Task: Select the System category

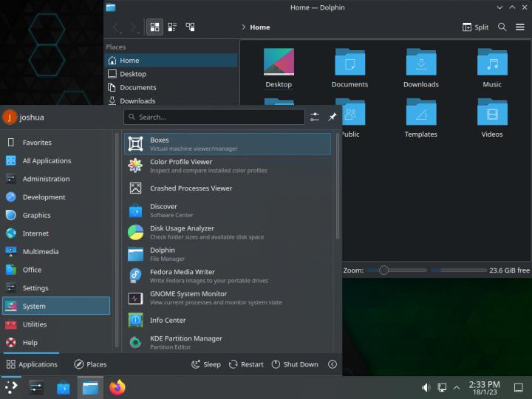Action: point(56,306)
